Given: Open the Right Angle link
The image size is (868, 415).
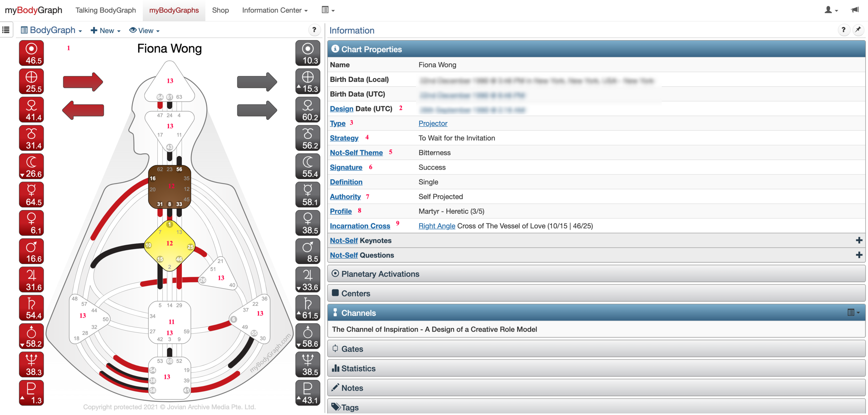Looking at the screenshot, I should point(437,226).
